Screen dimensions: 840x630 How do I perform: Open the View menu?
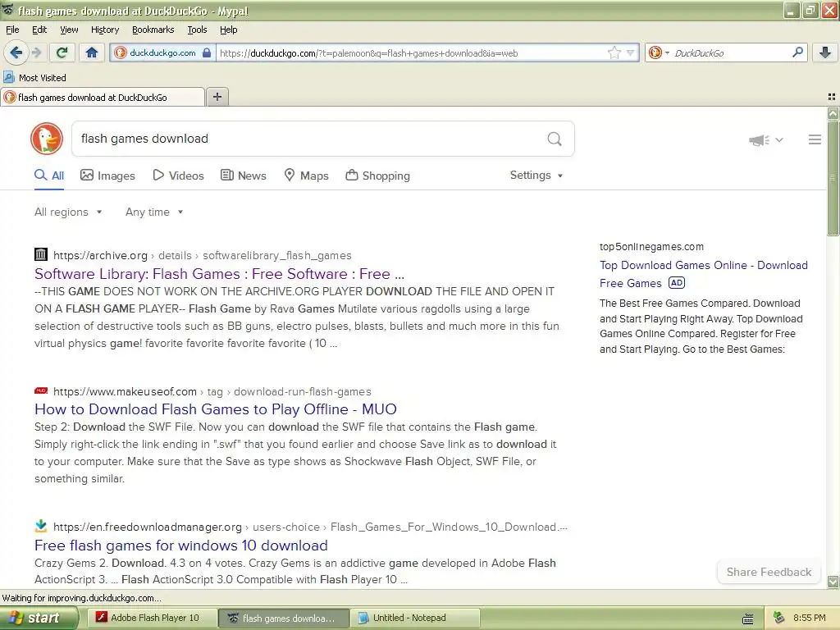click(69, 30)
